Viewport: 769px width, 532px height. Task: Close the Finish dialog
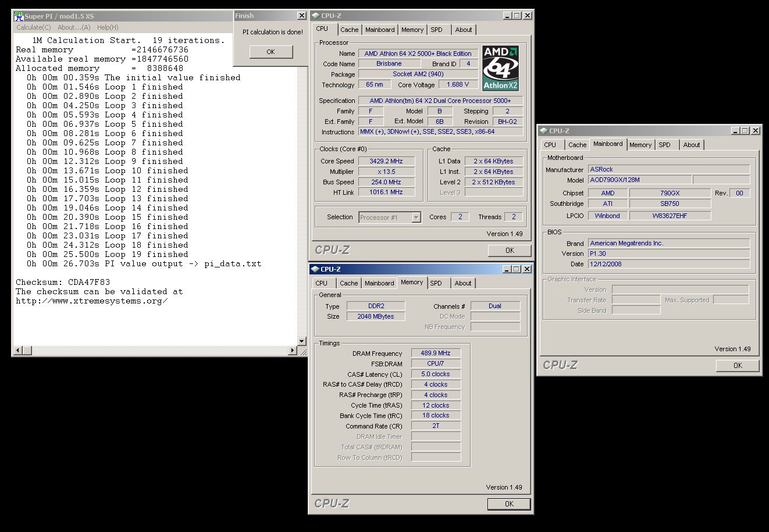[x=301, y=16]
